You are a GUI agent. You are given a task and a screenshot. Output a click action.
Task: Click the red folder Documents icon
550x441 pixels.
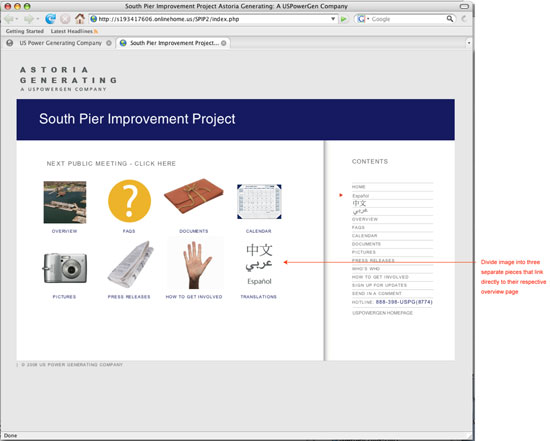point(194,196)
